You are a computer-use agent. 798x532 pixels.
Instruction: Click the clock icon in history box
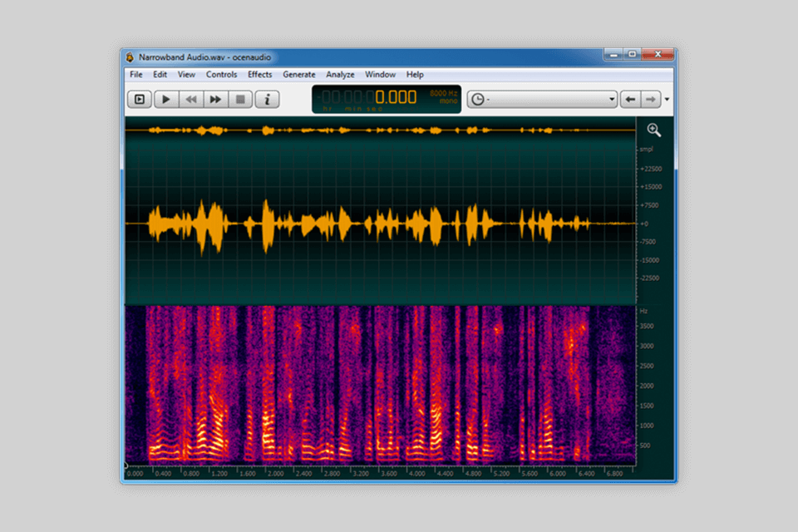477,99
